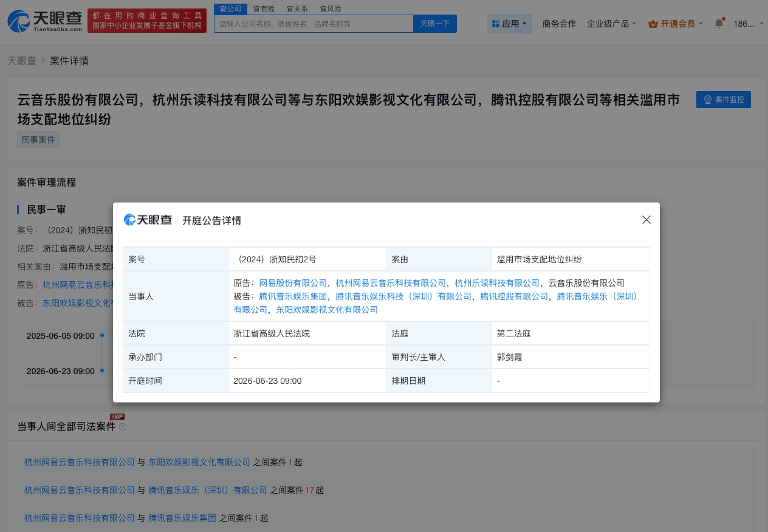
Task: Open plaintiff 网易股份有限公司 link
Action: click(293, 283)
